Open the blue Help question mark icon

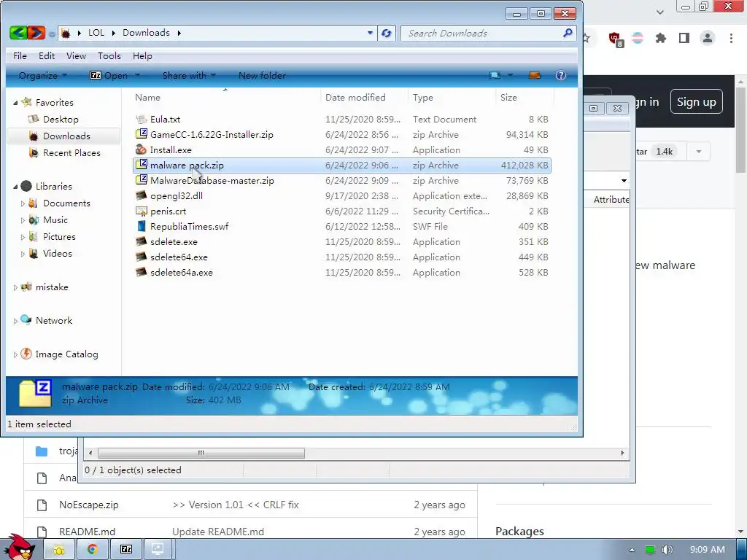(x=561, y=75)
